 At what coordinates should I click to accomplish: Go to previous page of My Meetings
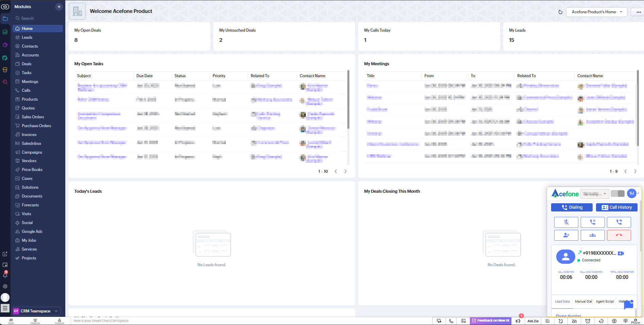click(x=626, y=171)
